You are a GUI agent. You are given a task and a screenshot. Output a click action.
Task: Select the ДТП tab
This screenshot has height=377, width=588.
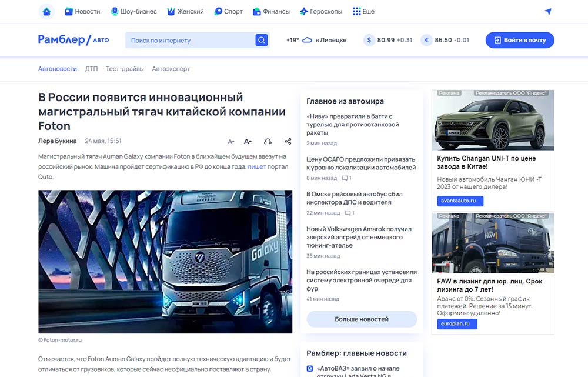coord(91,69)
